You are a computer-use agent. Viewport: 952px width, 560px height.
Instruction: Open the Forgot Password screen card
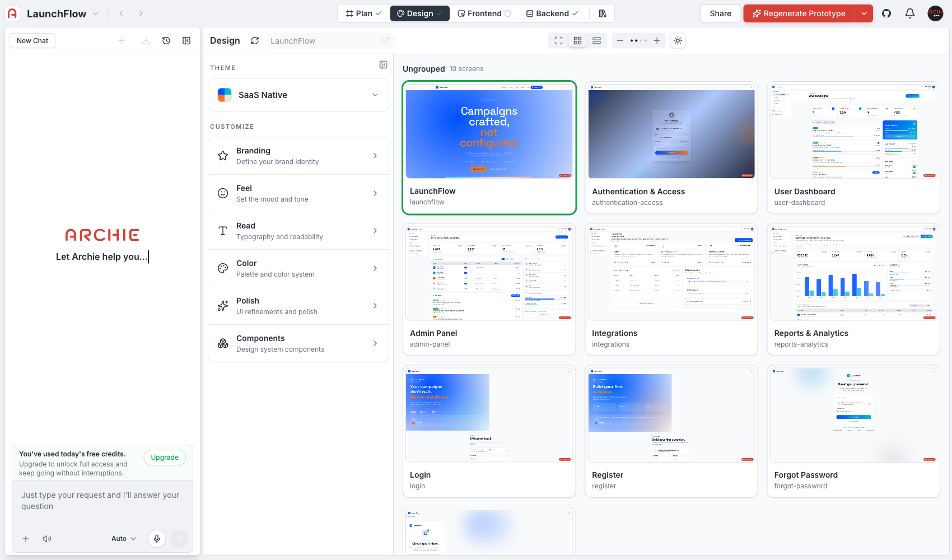pyautogui.click(x=853, y=431)
